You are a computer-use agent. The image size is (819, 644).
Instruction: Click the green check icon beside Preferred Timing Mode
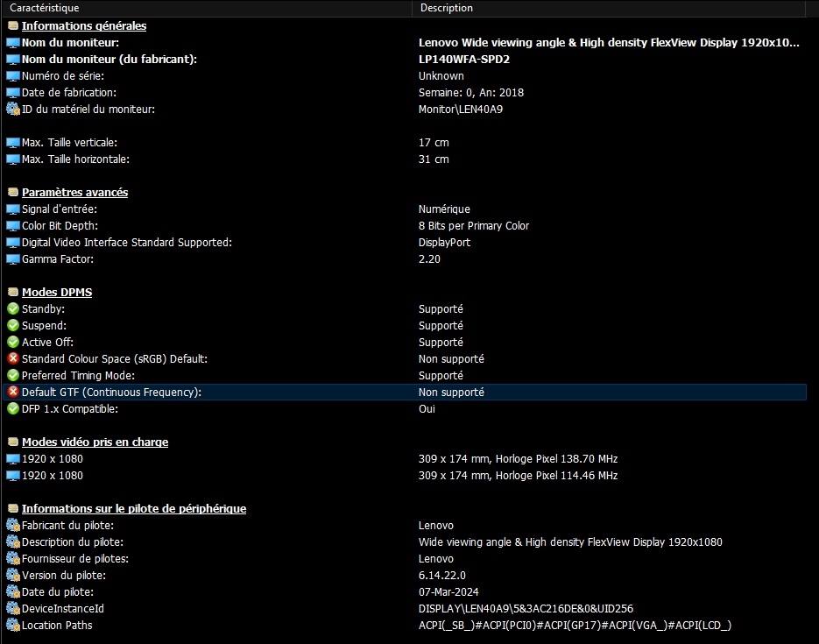click(13, 376)
